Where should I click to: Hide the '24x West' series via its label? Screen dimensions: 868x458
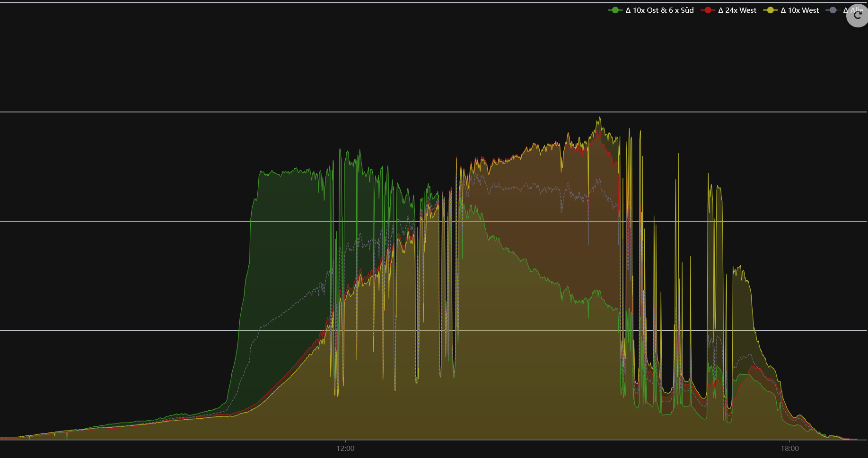(737, 10)
